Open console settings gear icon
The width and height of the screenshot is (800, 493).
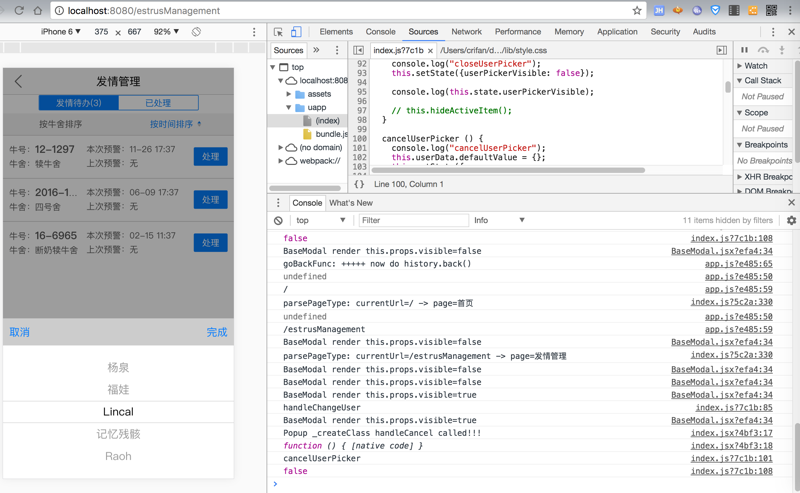tap(791, 220)
